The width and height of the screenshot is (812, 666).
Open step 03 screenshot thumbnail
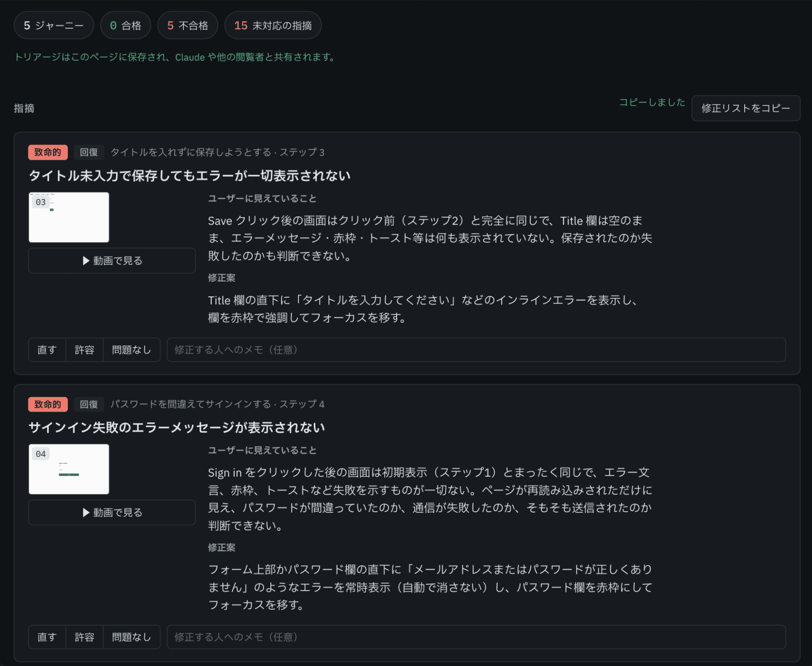click(x=69, y=217)
